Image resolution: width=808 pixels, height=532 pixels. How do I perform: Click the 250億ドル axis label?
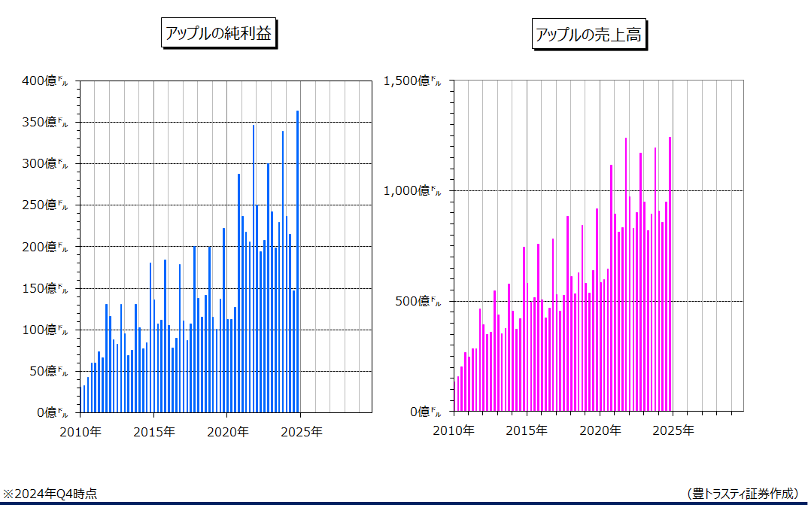click(45, 205)
